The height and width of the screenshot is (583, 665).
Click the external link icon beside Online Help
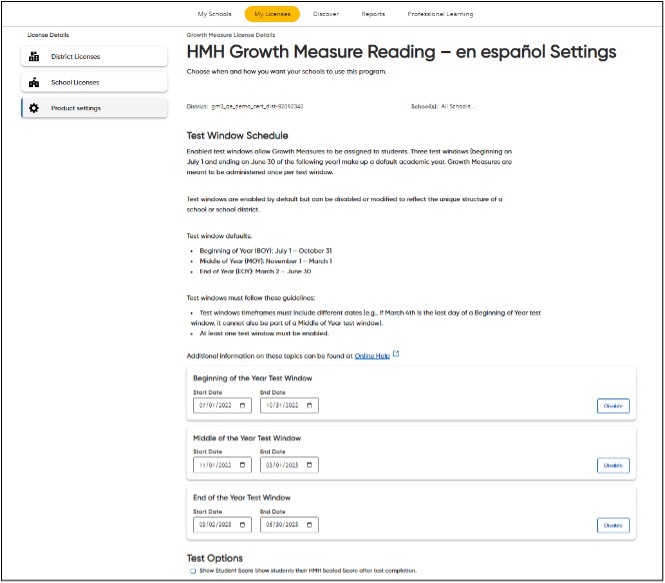point(396,354)
